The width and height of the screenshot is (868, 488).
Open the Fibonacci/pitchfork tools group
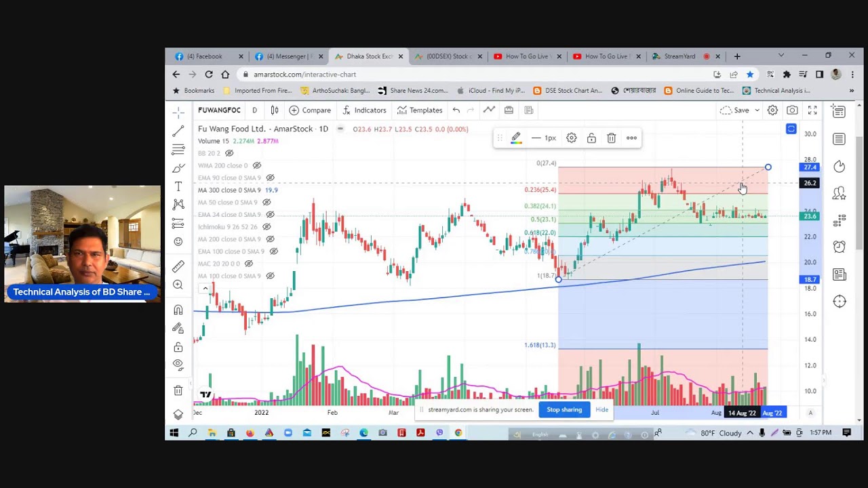(x=178, y=149)
